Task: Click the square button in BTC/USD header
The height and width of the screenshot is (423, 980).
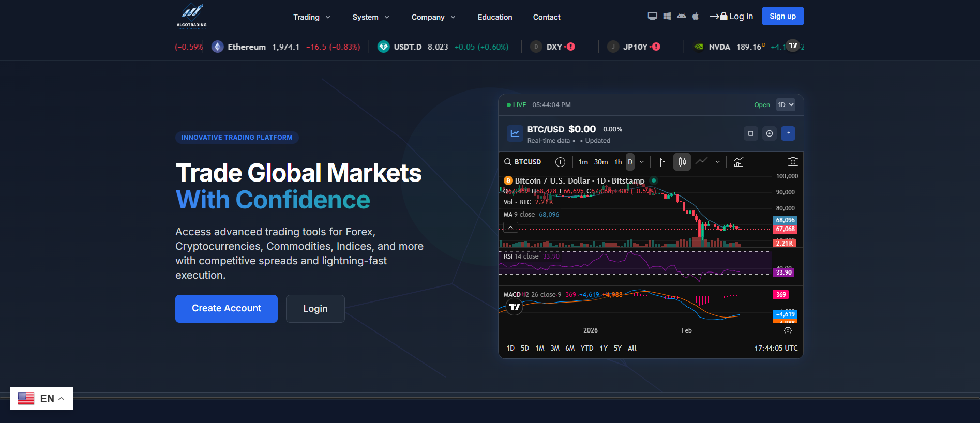Action: point(751,133)
